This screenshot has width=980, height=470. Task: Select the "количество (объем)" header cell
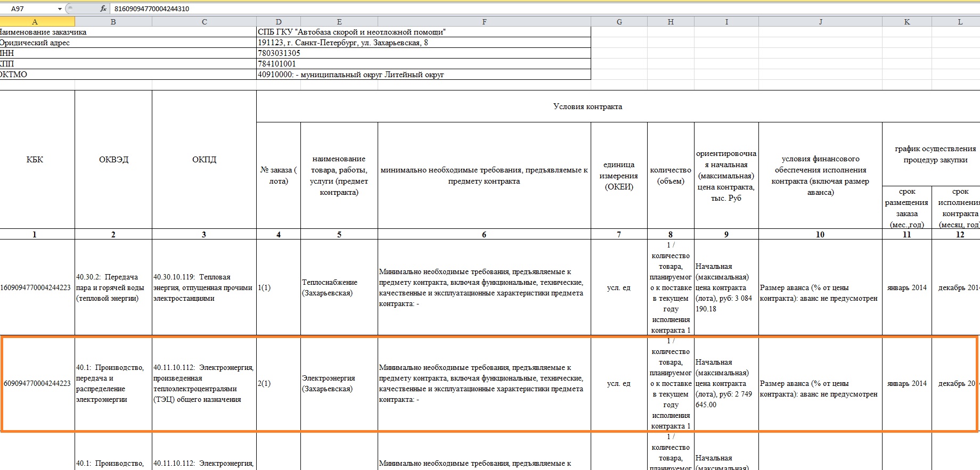671,176
